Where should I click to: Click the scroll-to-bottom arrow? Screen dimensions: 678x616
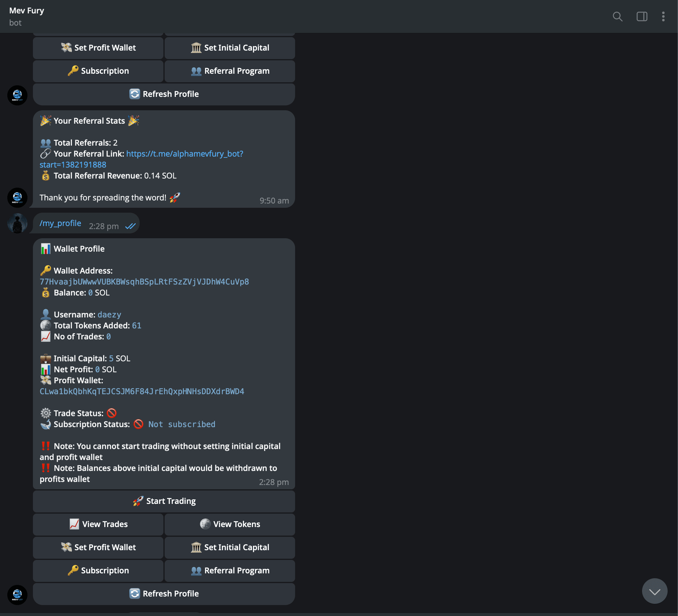655,591
